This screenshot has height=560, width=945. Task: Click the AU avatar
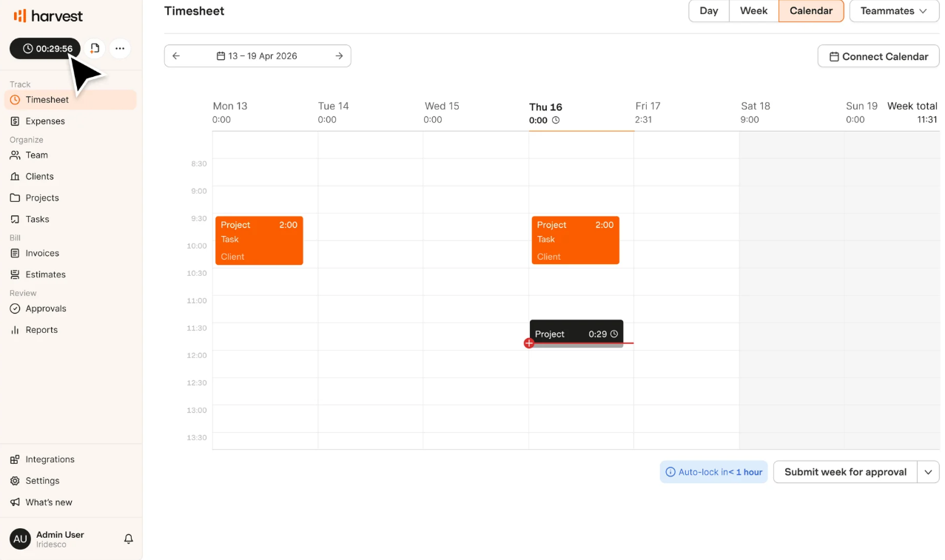pos(20,539)
